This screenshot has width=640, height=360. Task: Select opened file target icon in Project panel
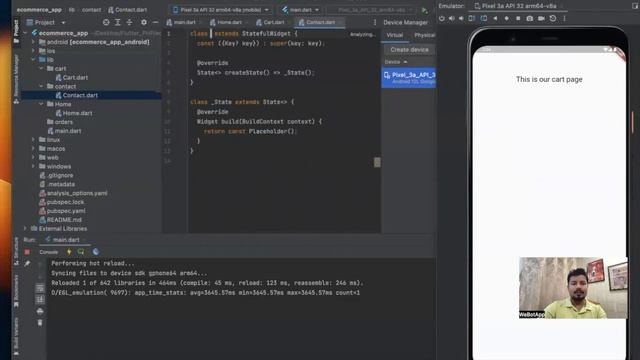[x=106, y=22]
